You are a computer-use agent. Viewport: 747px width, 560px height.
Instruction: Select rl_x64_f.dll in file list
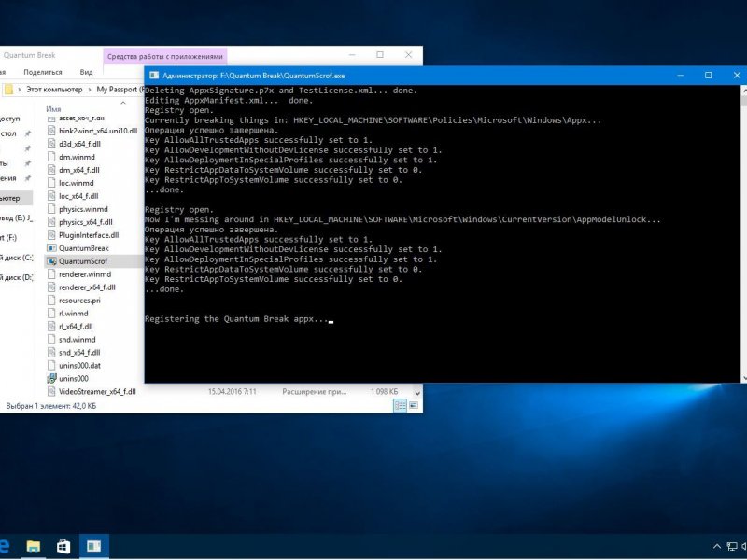tap(76, 326)
